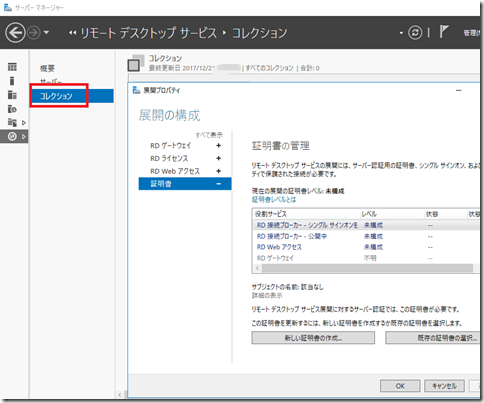Select RD 接続ブローカー - 公開中 row
This screenshot has height=403, width=484.
(366, 236)
